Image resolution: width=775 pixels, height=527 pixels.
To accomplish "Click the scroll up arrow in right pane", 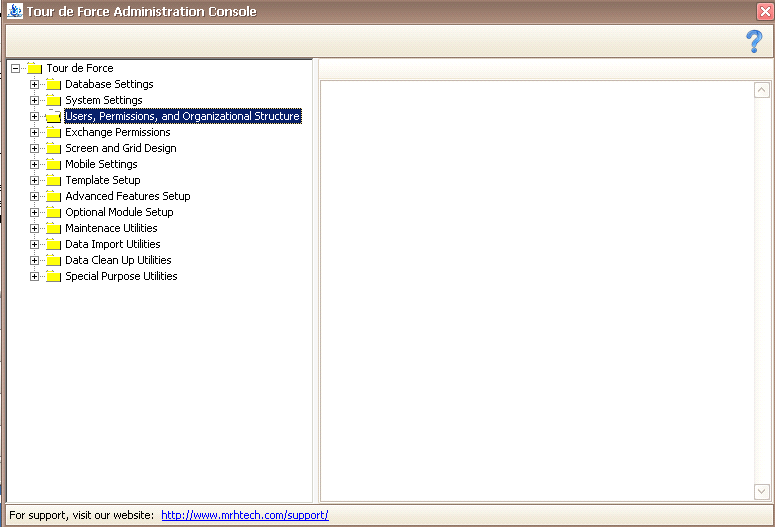I will pyautogui.click(x=762, y=90).
